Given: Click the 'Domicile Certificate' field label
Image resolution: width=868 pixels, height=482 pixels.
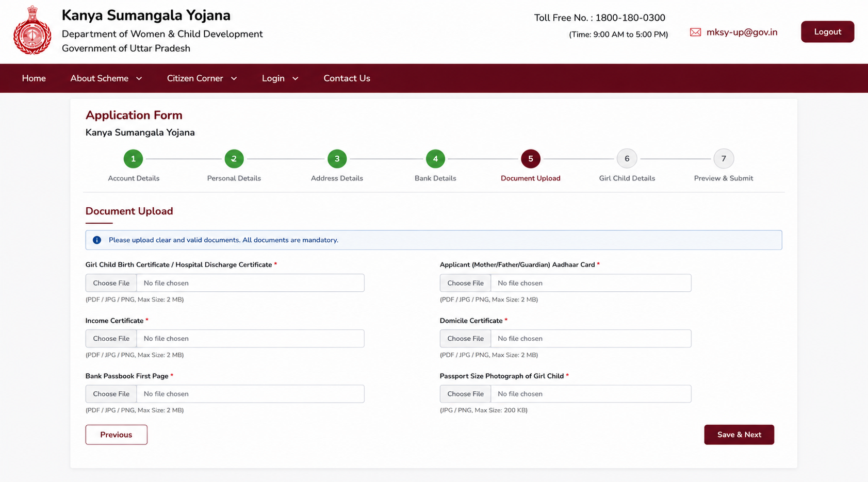Looking at the screenshot, I should [x=471, y=321].
